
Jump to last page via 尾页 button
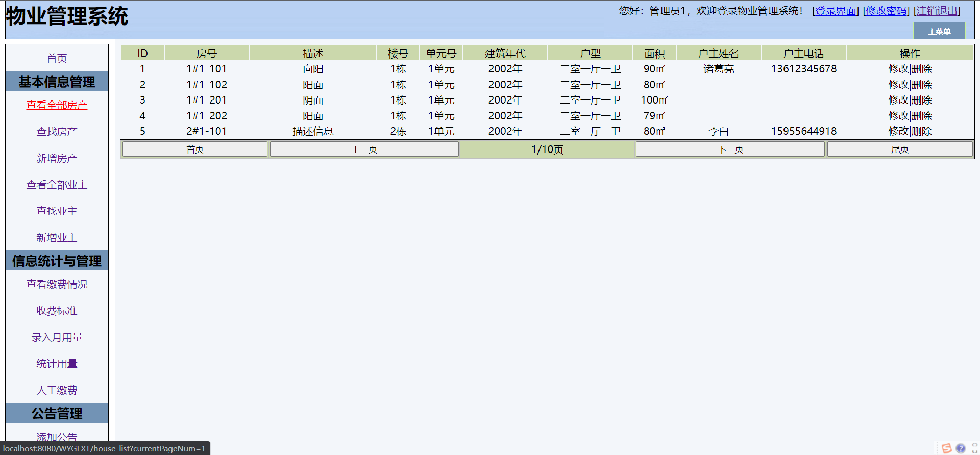click(899, 149)
